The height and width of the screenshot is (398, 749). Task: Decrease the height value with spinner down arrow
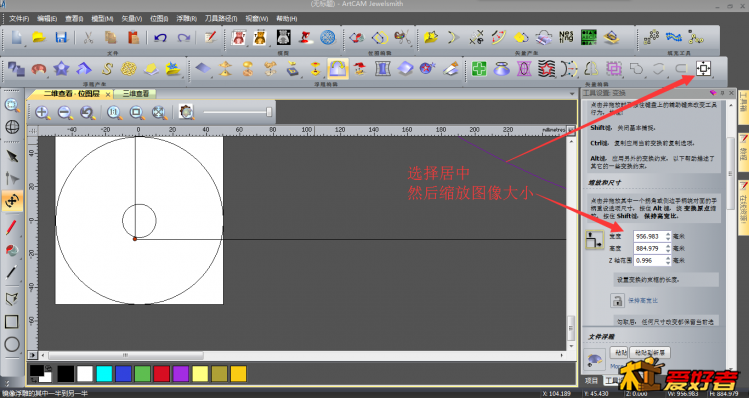click(668, 251)
